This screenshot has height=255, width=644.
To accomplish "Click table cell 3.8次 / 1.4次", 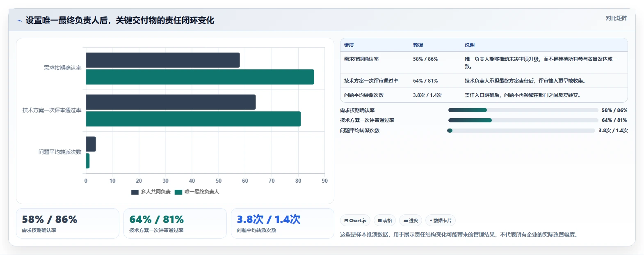I will 427,95.
